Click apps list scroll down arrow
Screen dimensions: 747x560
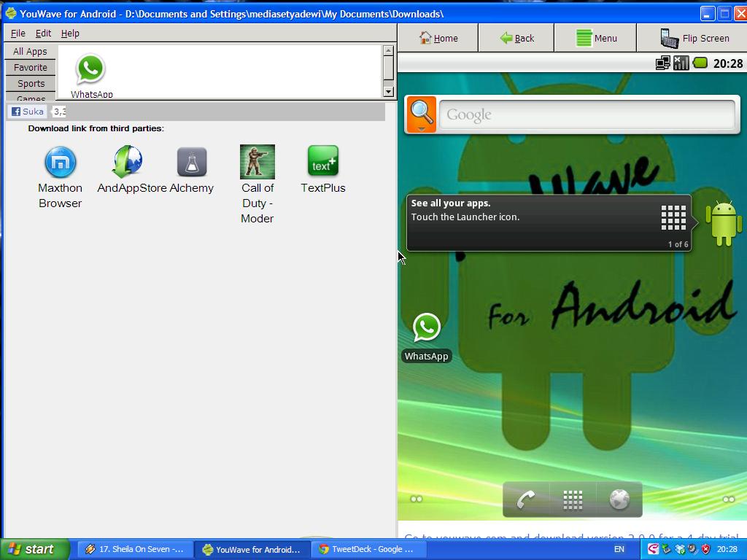[x=388, y=91]
